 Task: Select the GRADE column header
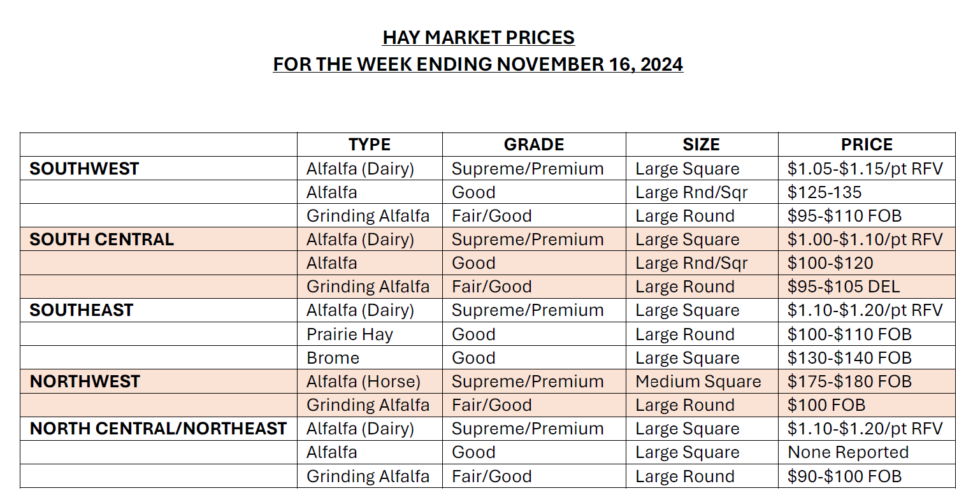click(x=534, y=145)
